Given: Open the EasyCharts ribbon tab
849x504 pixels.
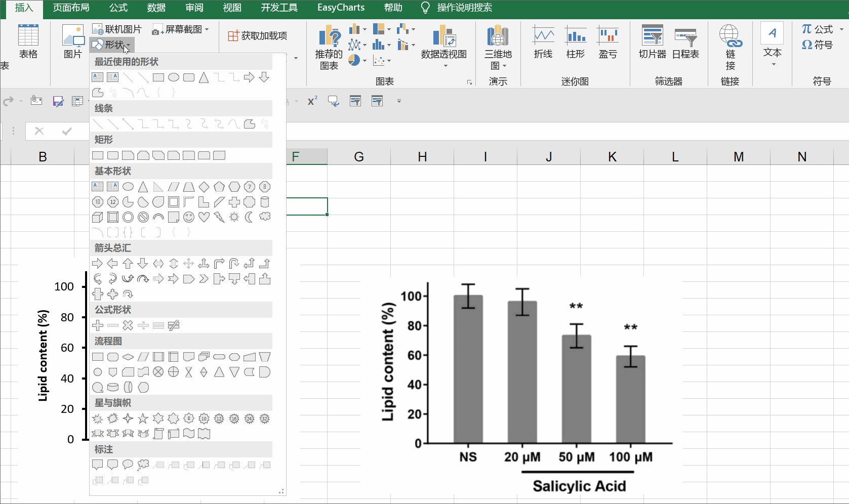Looking at the screenshot, I should click(x=341, y=8).
